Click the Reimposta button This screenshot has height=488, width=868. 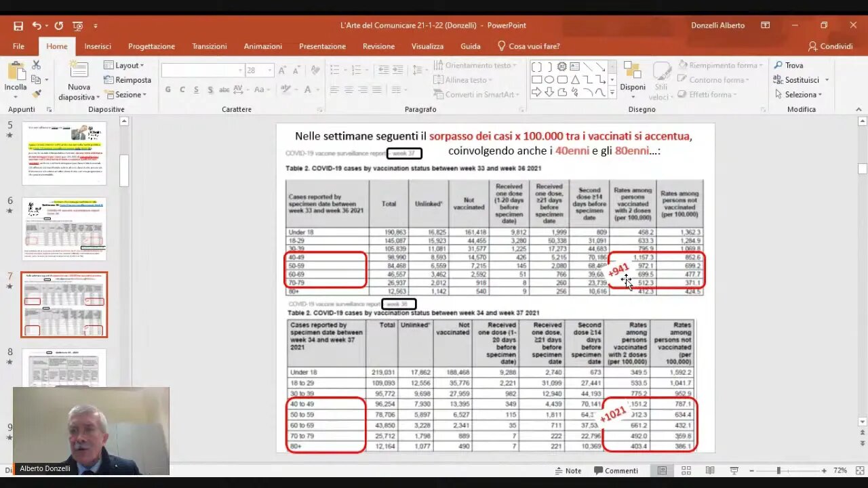[x=127, y=79]
